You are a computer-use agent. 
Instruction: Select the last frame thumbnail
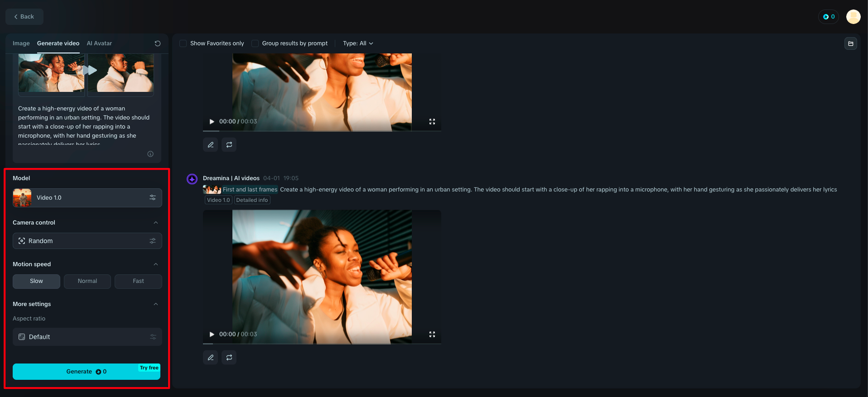point(121,73)
